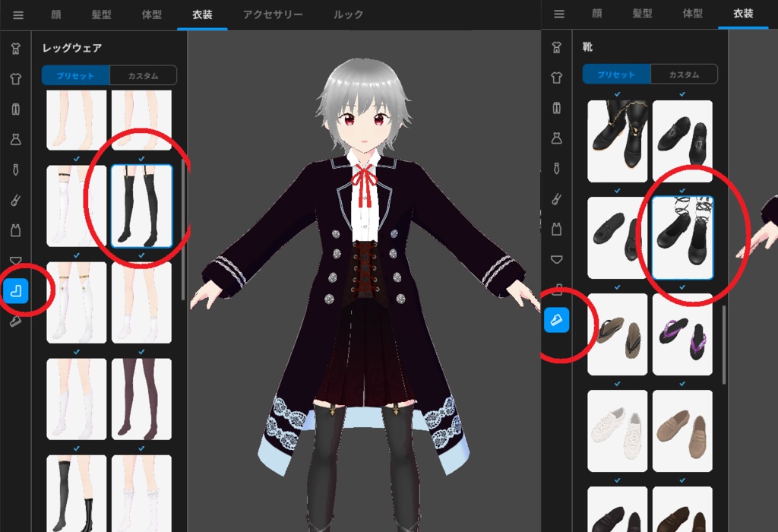Choose the black thigh-high stockings preset

tap(141, 206)
